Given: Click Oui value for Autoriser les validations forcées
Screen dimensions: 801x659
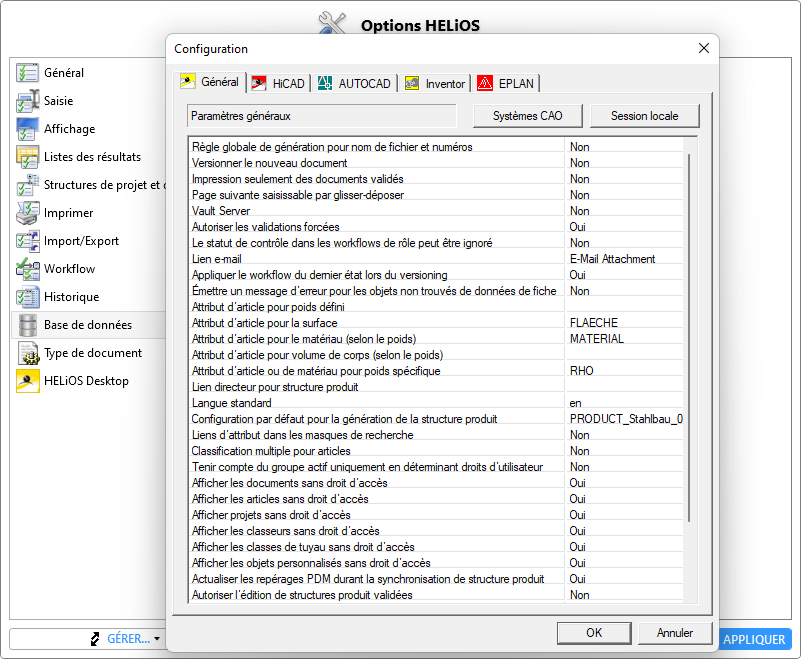Looking at the screenshot, I should (578, 227).
